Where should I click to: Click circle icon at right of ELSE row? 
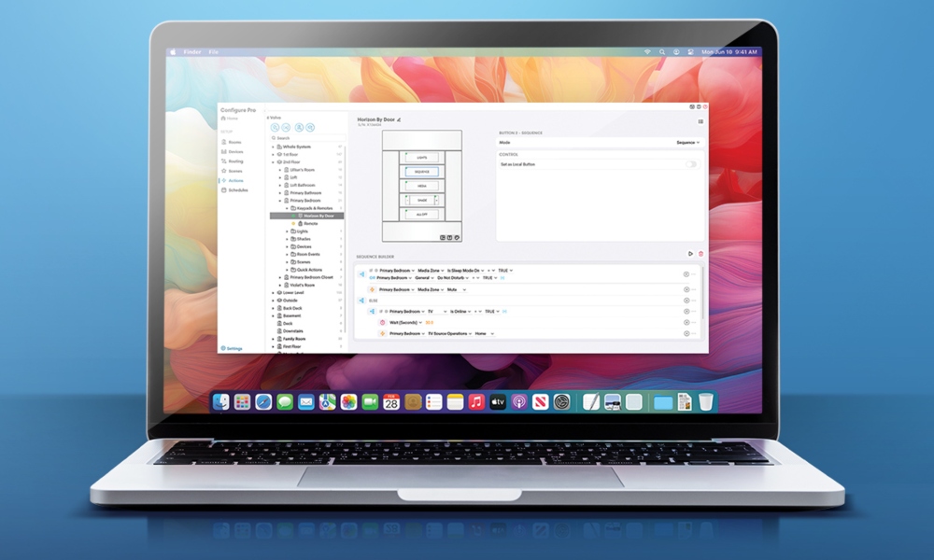coord(686,301)
